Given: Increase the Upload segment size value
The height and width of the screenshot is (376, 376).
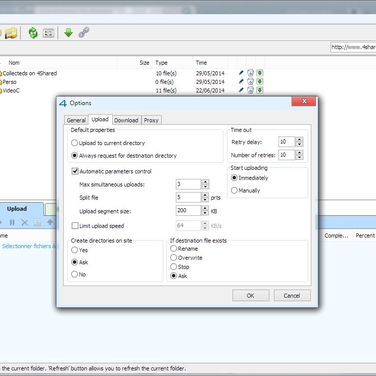Looking at the screenshot, I should pyautogui.click(x=205, y=208).
